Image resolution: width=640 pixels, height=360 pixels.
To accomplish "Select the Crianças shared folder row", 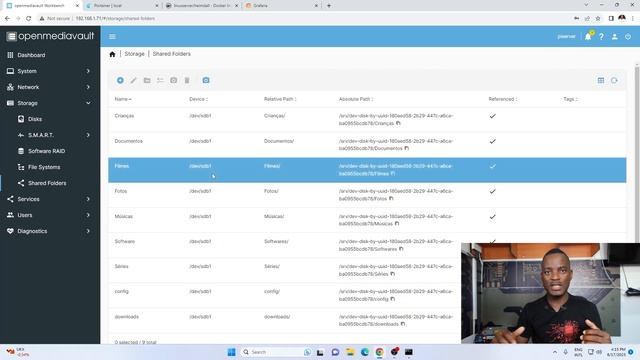I will pos(367,120).
